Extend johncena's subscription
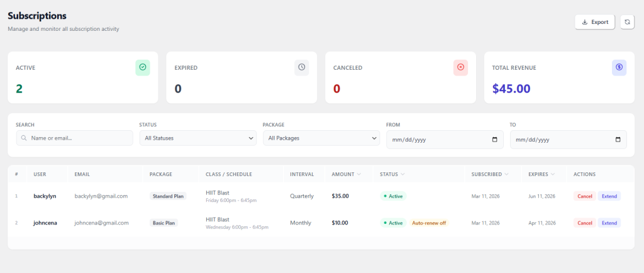Viewport: 644px width, 273px height. (609, 223)
